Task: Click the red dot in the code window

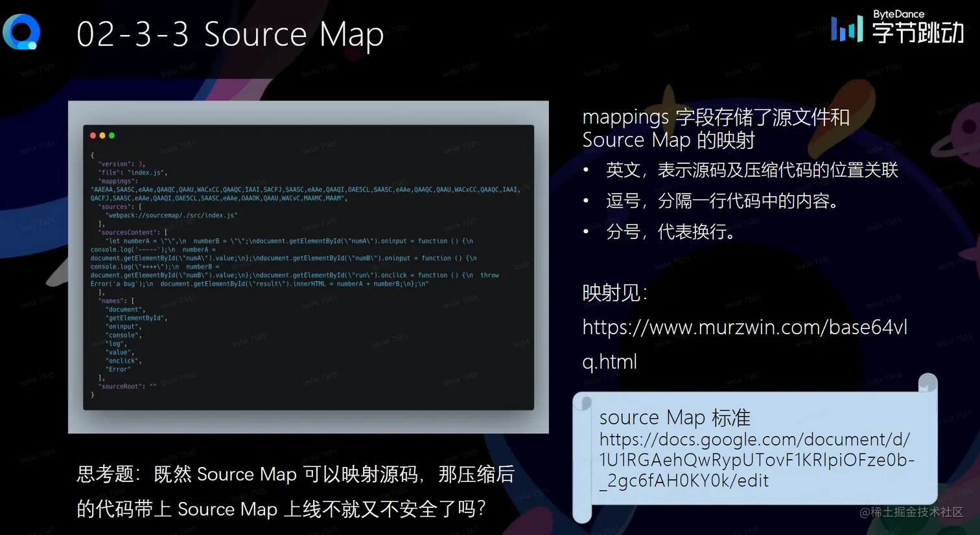Action: (93, 135)
